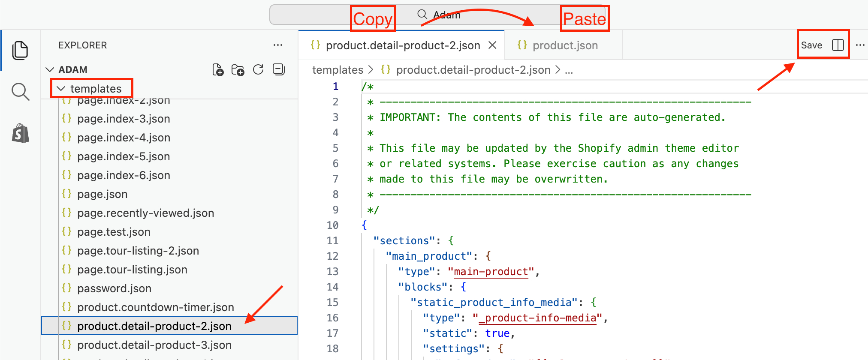The image size is (868, 360).
Task: Open the Explorer files icon in activity bar
Action: [20, 51]
